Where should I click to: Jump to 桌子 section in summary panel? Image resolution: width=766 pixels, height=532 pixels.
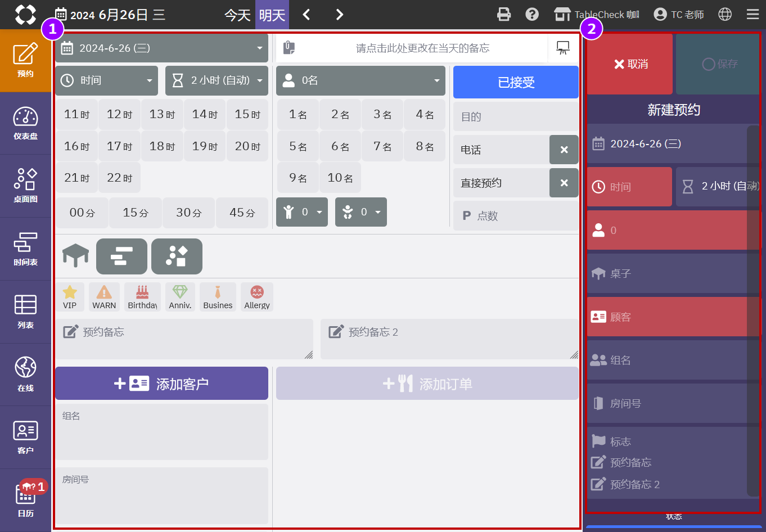666,274
